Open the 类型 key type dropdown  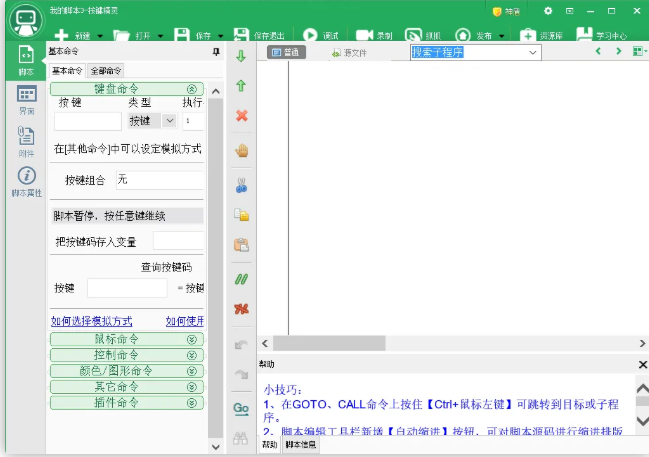[168, 121]
